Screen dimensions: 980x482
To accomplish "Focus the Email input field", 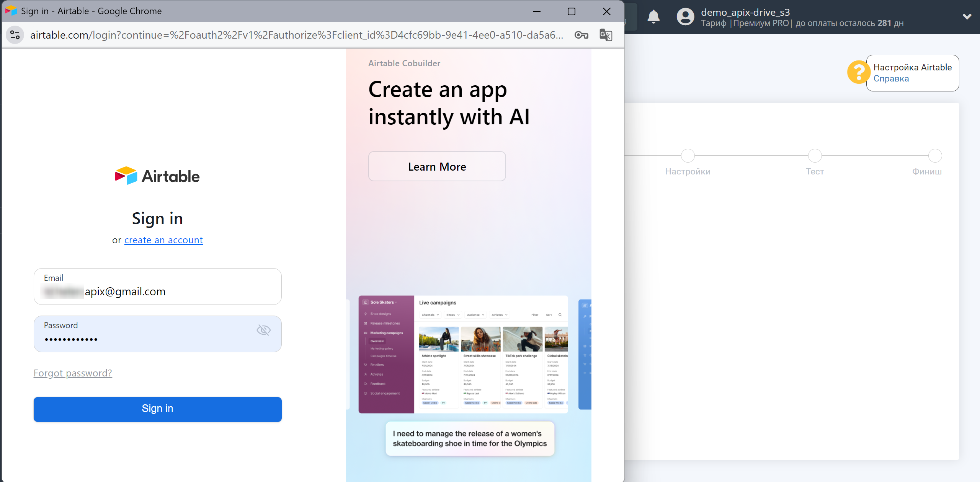I will click(x=158, y=287).
